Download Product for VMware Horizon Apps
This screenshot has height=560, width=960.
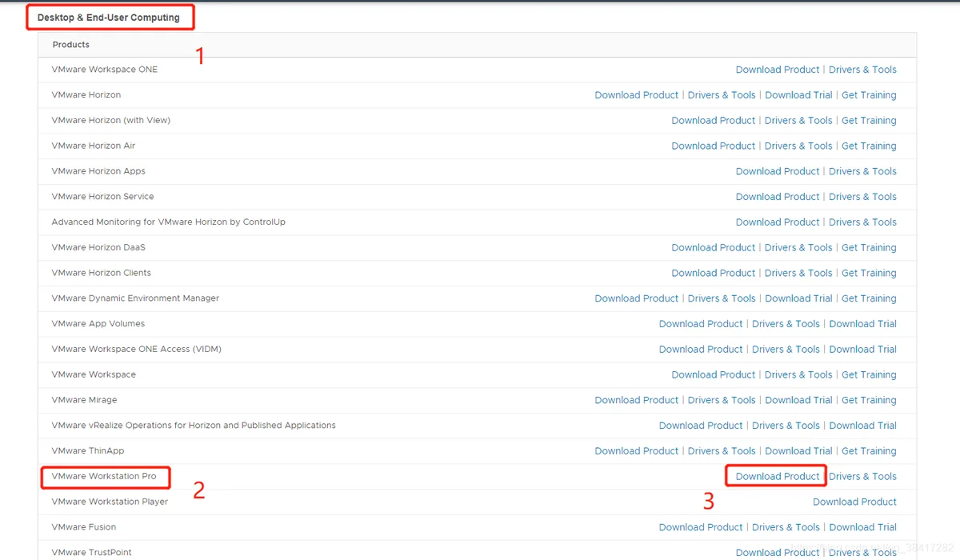[778, 171]
